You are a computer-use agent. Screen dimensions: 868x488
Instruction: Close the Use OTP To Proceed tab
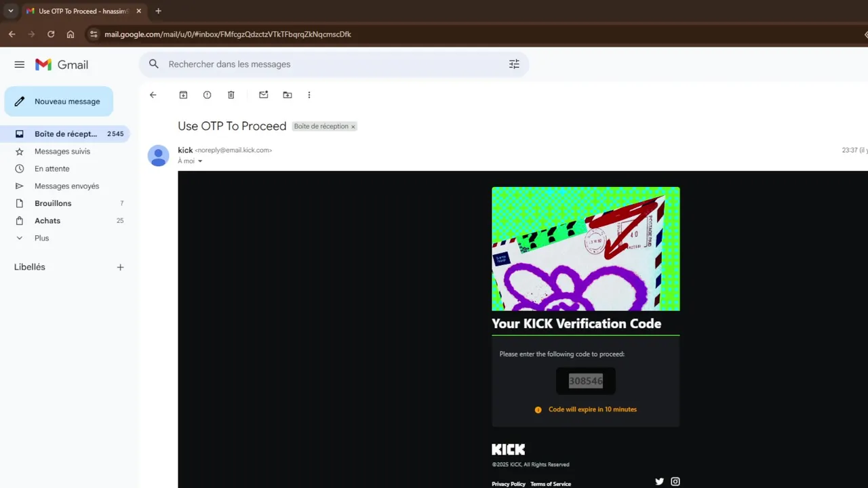tap(139, 11)
